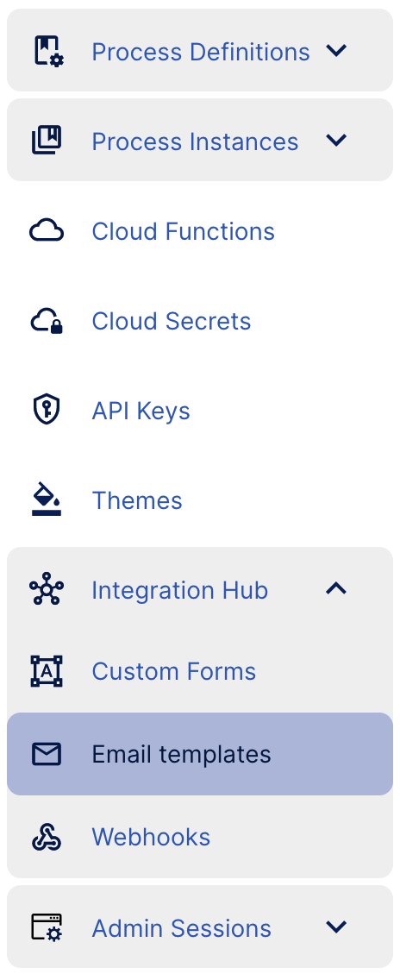Click the Themes paint bucket icon
This screenshot has width=400, height=980.
[x=47, y=499]
